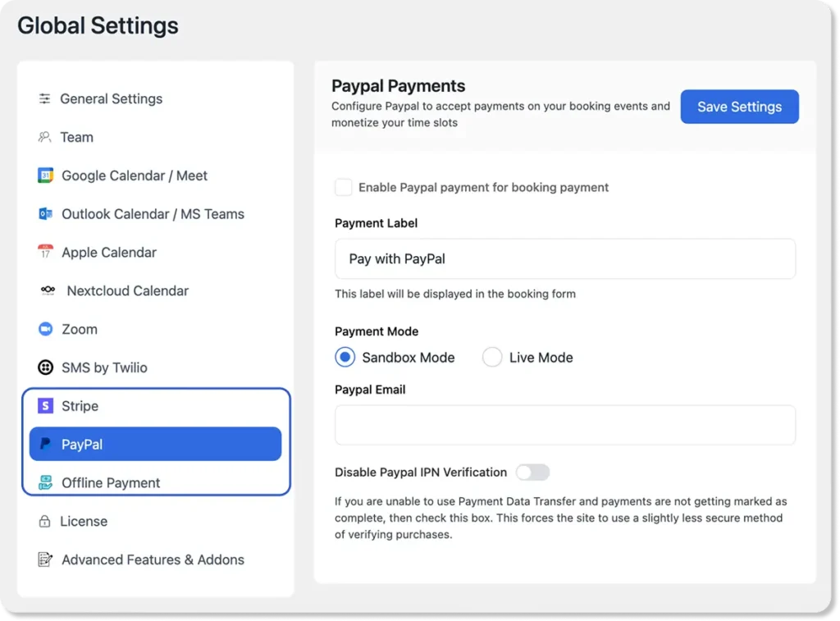Enable Paypal payment for booking checkbox
This screenshot has height=621, width=840.
click(x=344, y=188)
